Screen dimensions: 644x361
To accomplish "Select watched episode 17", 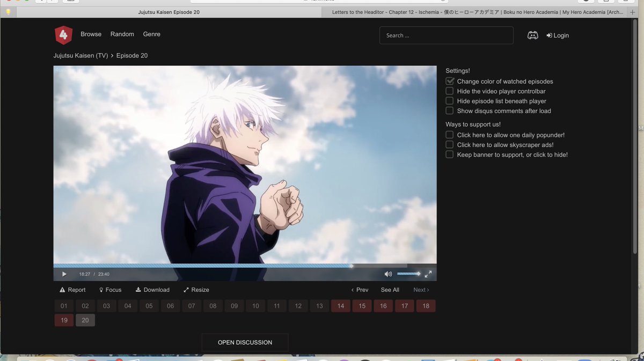I will (x=405, y=306).
